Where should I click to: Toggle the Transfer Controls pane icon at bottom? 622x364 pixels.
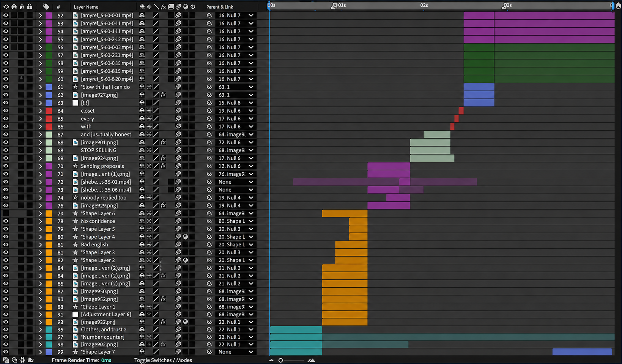pos(14,360)
